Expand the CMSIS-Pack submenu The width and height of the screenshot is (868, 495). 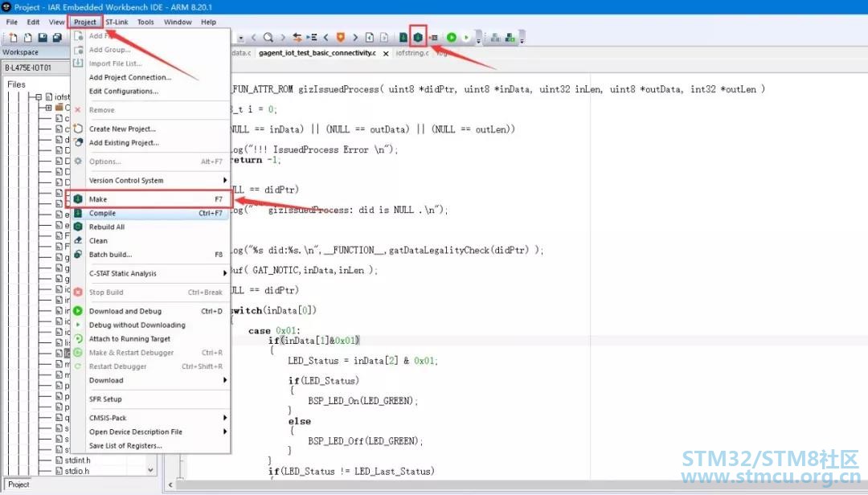point(150,418)
